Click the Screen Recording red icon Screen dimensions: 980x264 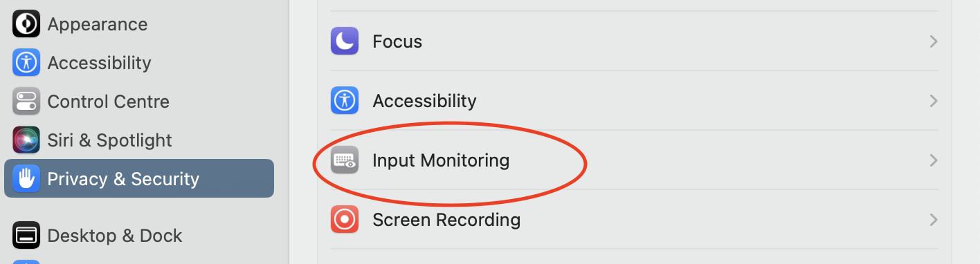345,220
